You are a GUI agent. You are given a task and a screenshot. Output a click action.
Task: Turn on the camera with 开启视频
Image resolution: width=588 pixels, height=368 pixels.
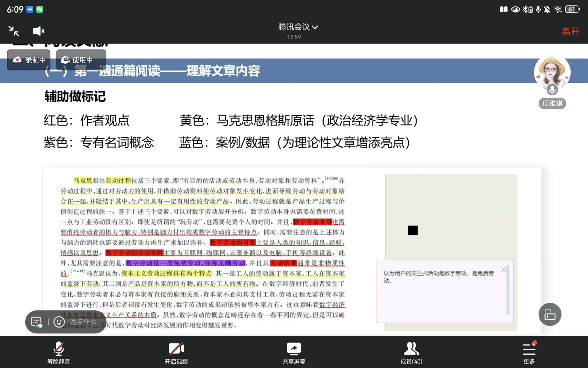(176, 353)
